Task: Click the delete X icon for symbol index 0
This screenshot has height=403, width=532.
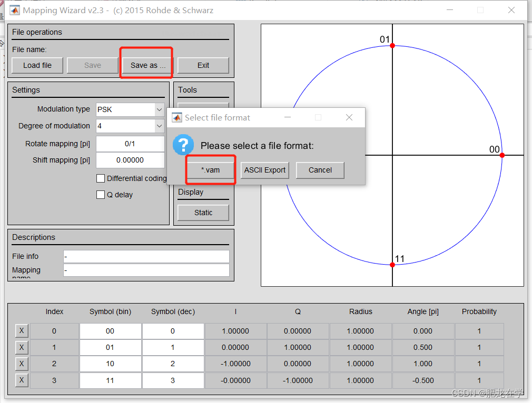Action: point(22,330)
